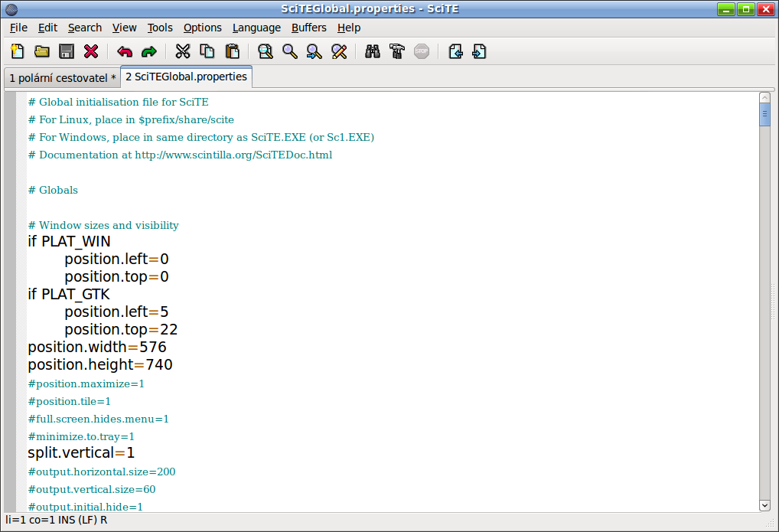Click the Previous buffer icon
779x532 pixels.
tap(455, 51)
